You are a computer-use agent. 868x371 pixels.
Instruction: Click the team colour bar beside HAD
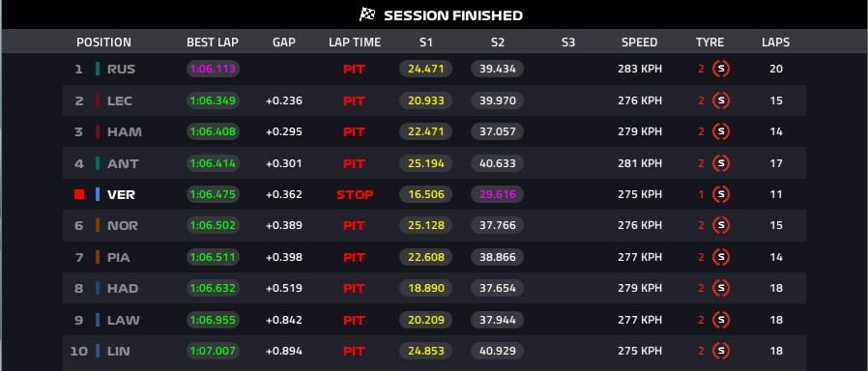click(98, 288)
